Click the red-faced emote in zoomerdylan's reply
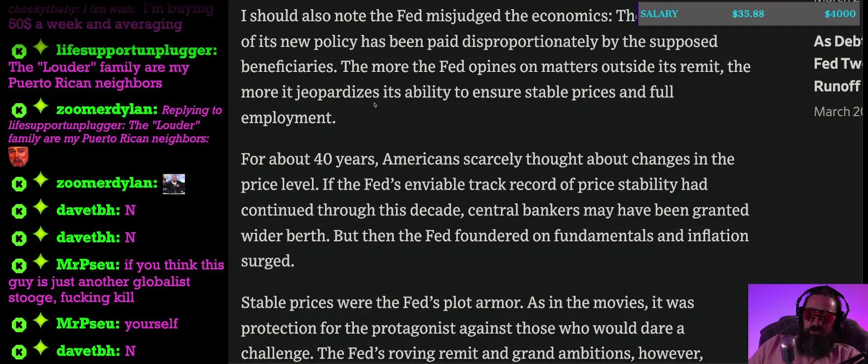The image size is (868, 364). (18, 157)
